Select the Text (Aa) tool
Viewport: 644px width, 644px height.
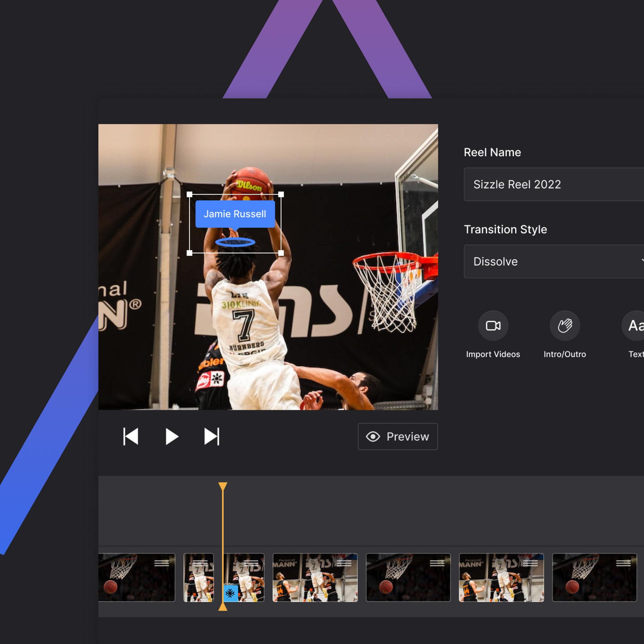point(635,326)
